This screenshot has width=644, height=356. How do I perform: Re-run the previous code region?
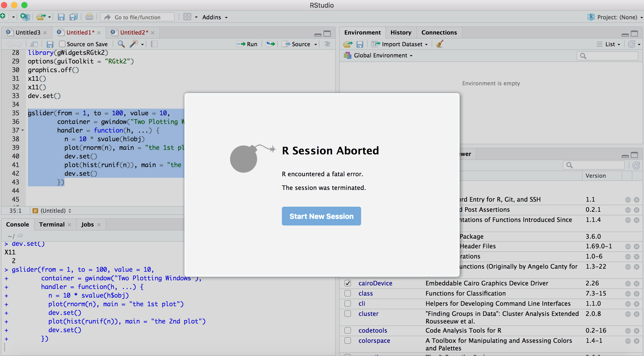pyautogui.click(x=270, y=44)
